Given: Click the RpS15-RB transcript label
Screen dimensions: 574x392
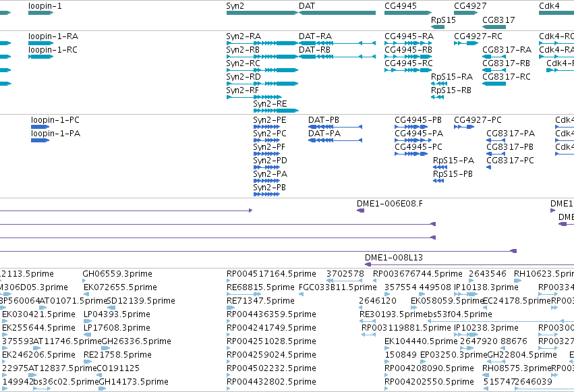Looking at the screenshot, I should tap(451, 90).
